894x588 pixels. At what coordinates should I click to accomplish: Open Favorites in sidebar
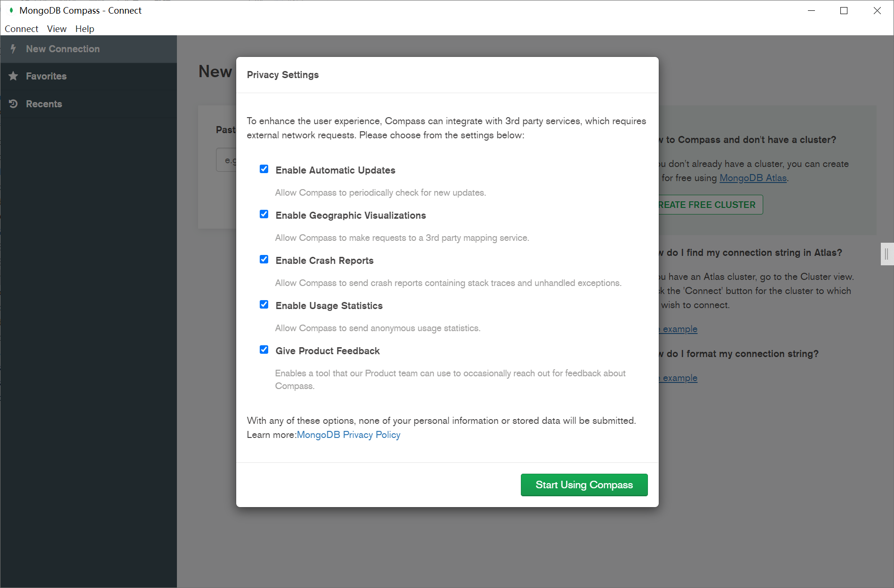88,76
